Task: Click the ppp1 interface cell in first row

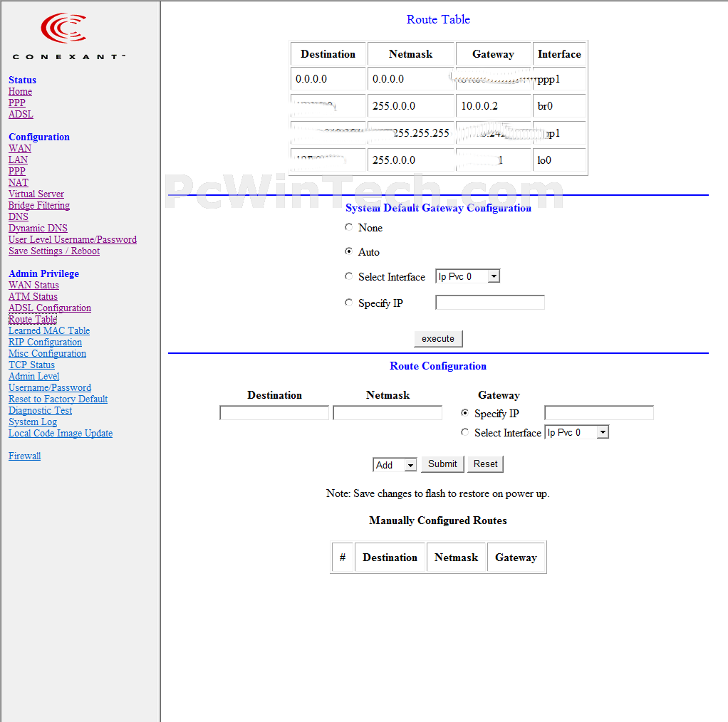Action: click(559, 79)
